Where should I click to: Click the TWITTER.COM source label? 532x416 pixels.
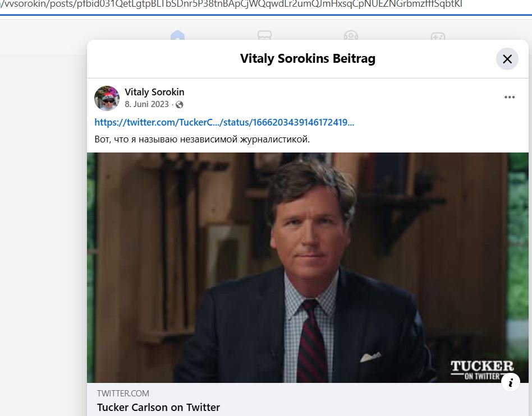pos(123,394)
